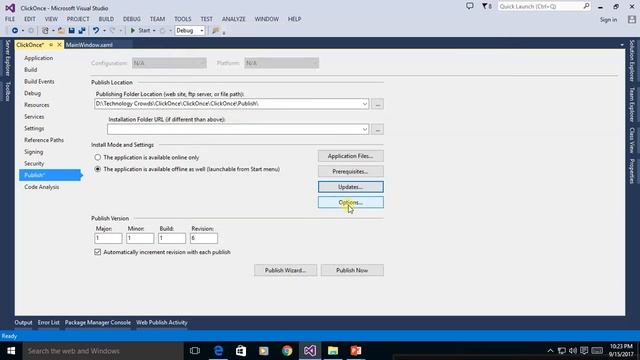
Task: Click the New Project toolbar icon
Action: coord(45,31)
